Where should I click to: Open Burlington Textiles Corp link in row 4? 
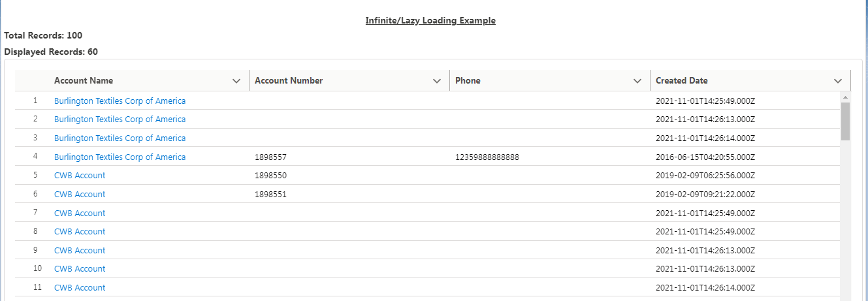coord(120,157)
